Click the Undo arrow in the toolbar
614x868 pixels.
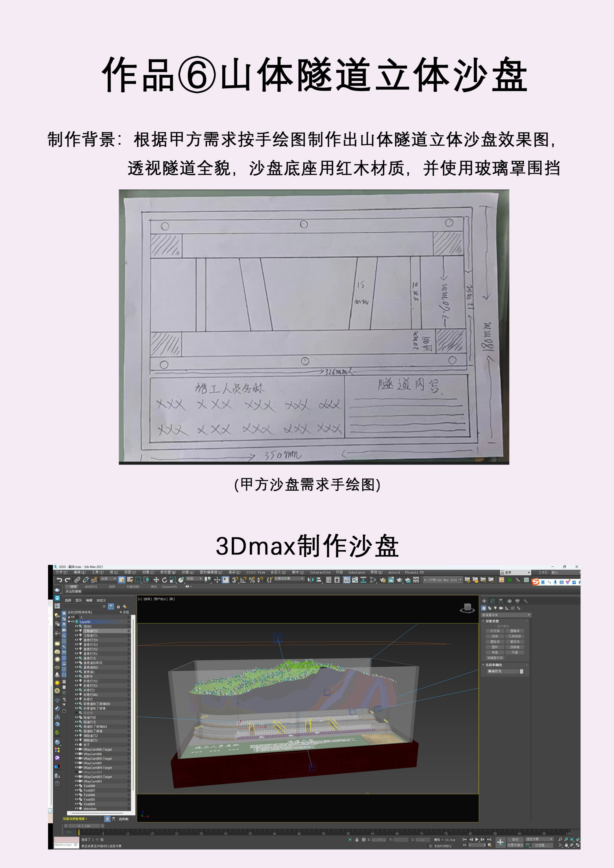59,580
